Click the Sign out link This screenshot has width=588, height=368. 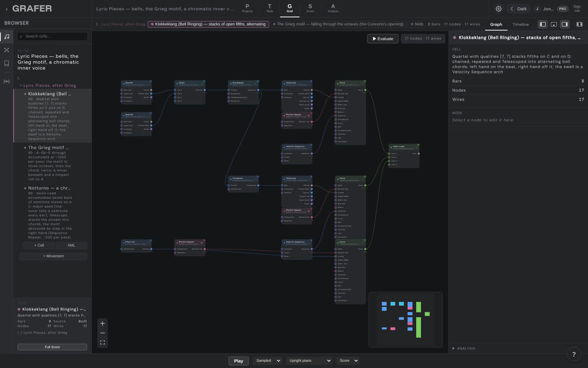tap(577, 9)
